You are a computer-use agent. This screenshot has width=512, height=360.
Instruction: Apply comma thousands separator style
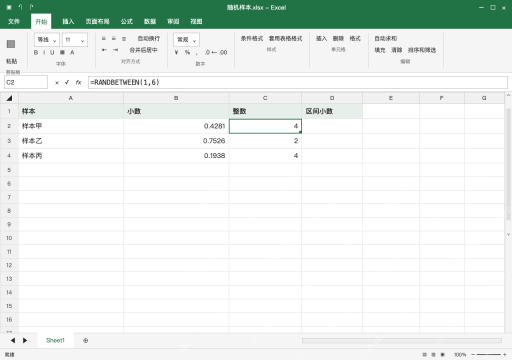tap(197, 53)
